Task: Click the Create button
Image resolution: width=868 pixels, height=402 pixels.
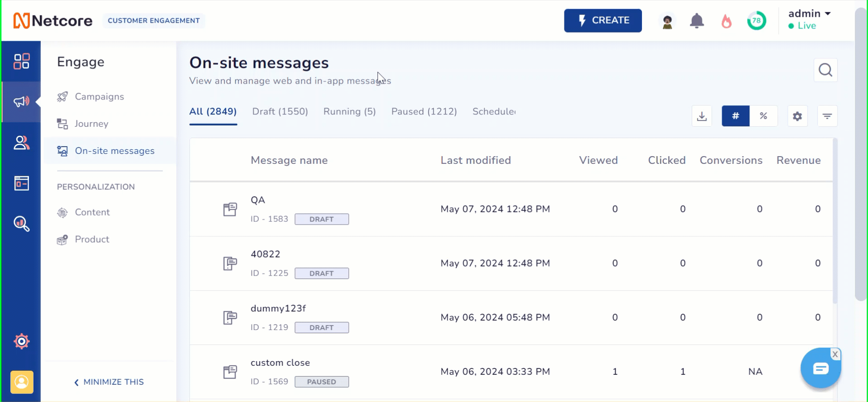Action: coord(603,20)
